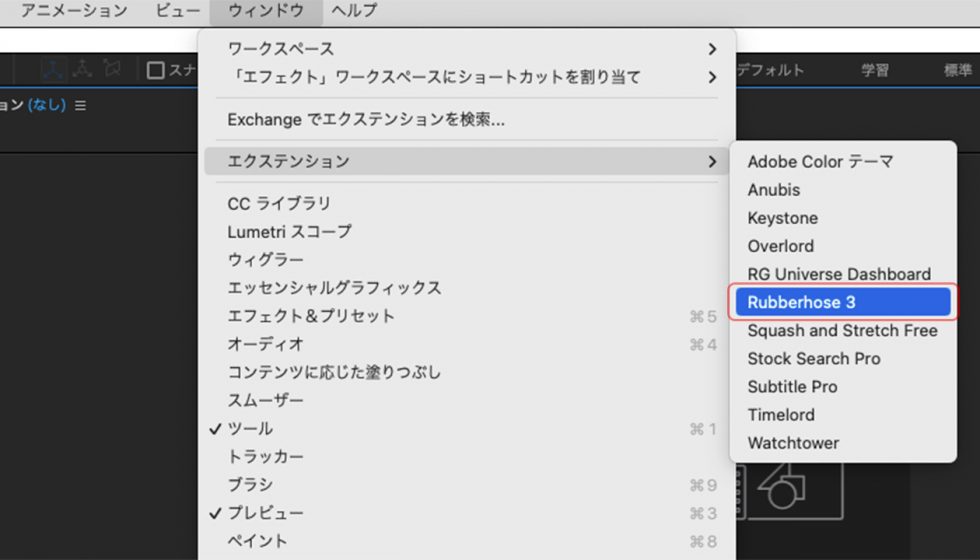Expand the ショートカットを割り当て submenu

click(467, 77)
